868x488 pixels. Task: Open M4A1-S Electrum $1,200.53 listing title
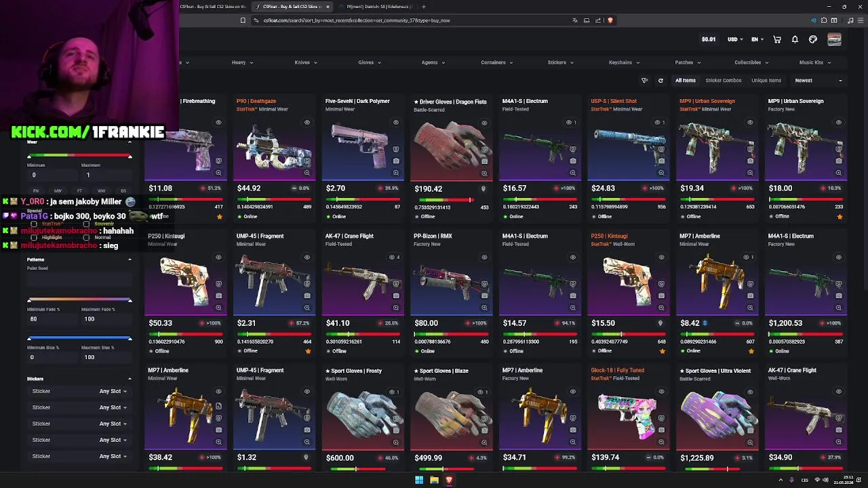click(x=791, y=236)
